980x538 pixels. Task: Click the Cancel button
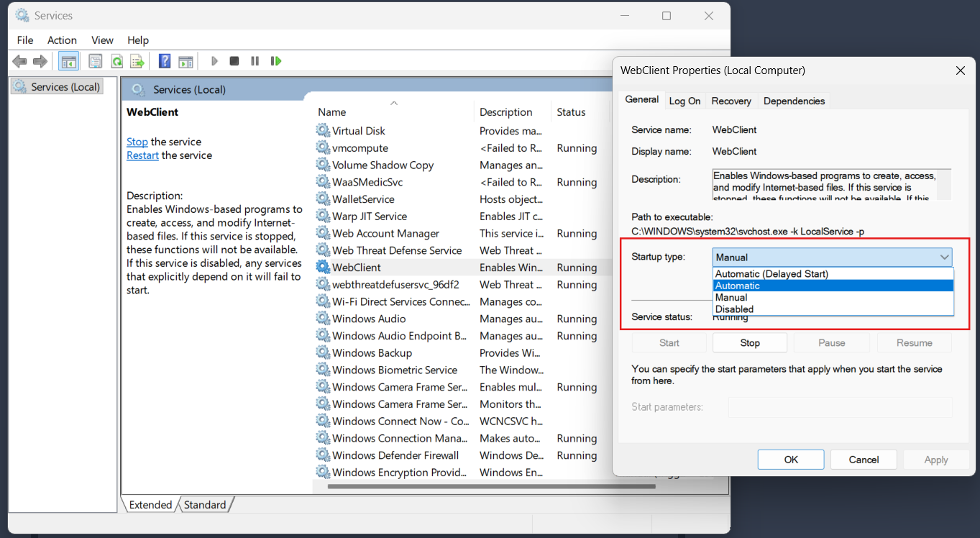[864, 460]
